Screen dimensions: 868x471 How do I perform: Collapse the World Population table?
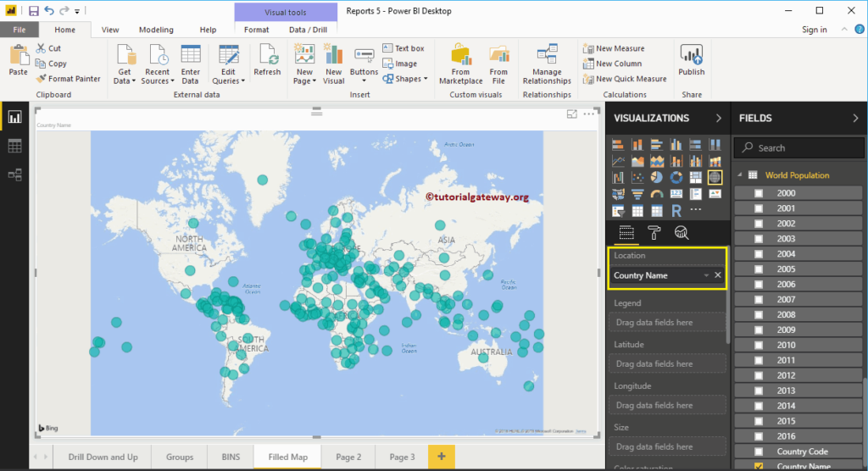click(740, 175)
